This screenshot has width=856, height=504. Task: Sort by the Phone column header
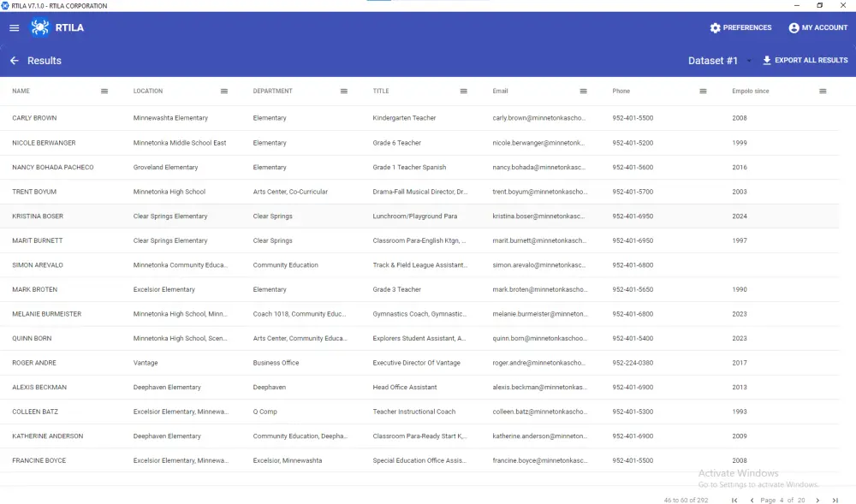[621, 91]
